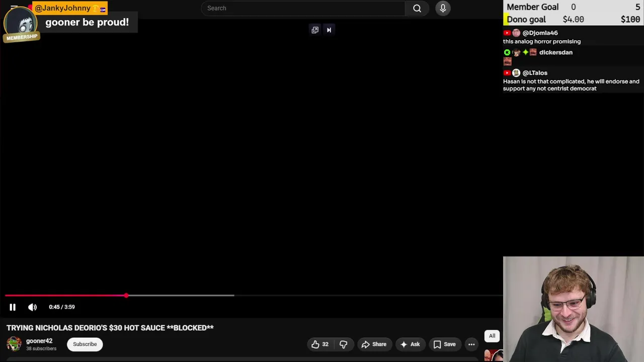This screenshot has width=644, height=362.
Task: Click the Dono goal label
Action: pos(526,20)
